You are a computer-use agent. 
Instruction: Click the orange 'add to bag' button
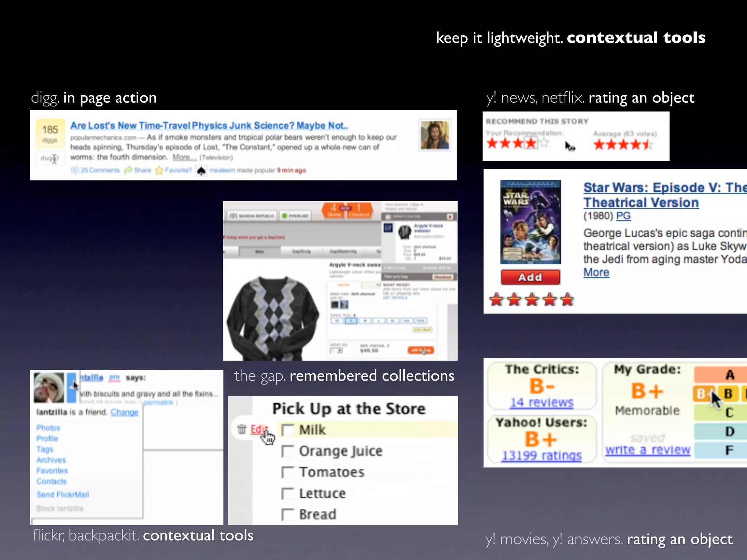click(x=421, y=350)
